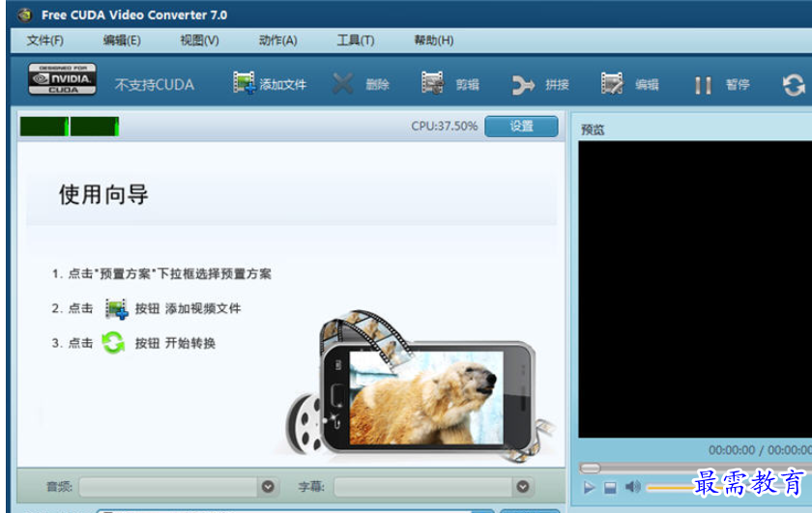Open the 文件(F) menu
This screenshot has width=812, height=513.
coord(45,41)
